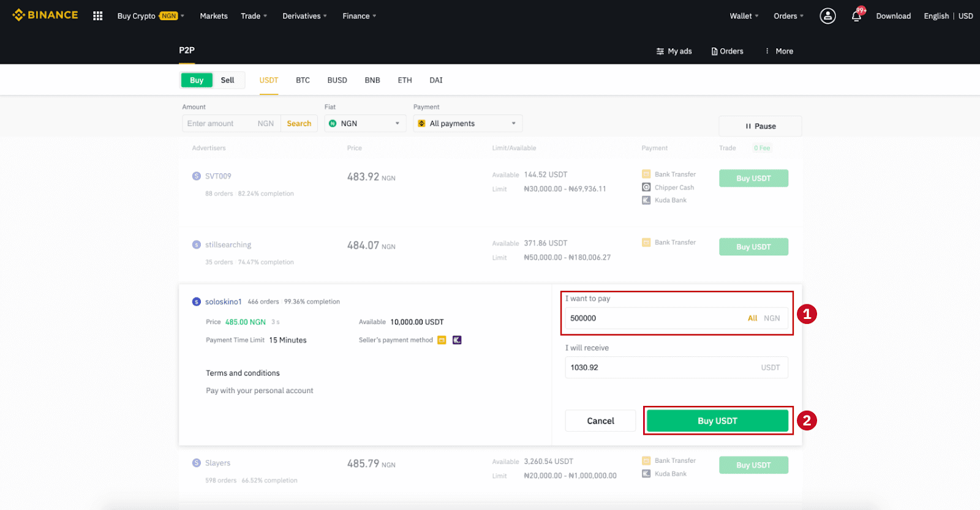Switch to Sell mode toggle
The image size is (980, 510).
(227, 80)
